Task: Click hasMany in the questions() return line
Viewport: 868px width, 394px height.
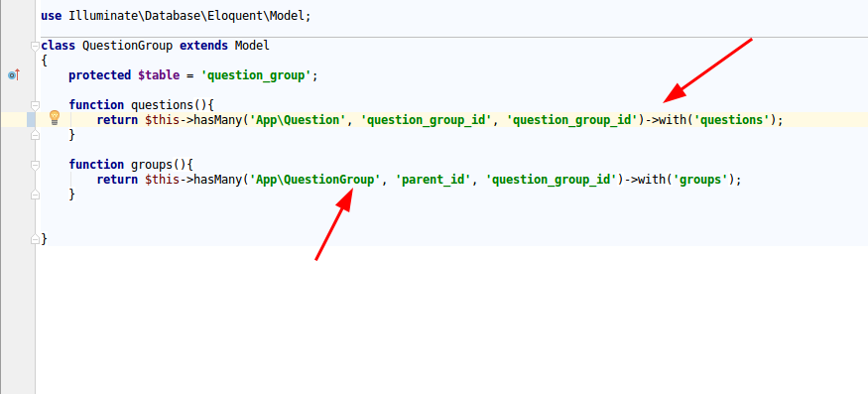Action: (217, 120)
